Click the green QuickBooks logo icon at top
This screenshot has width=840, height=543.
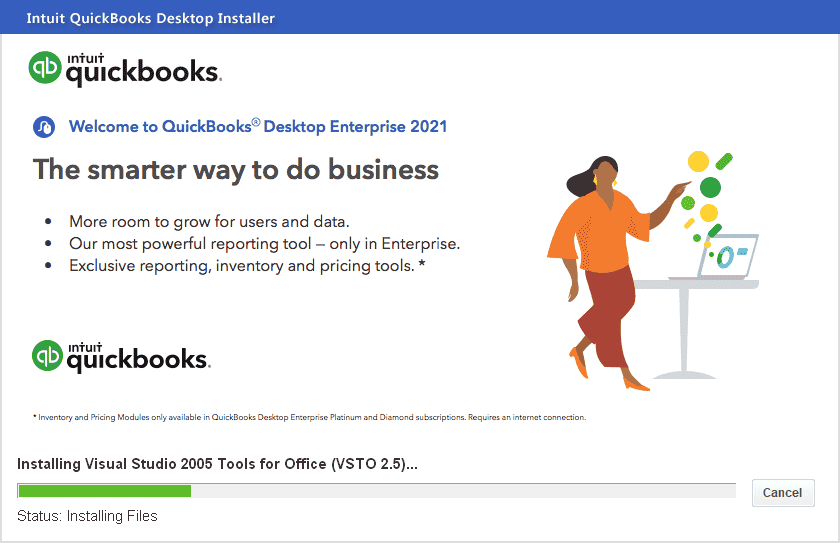coord(45,67)
